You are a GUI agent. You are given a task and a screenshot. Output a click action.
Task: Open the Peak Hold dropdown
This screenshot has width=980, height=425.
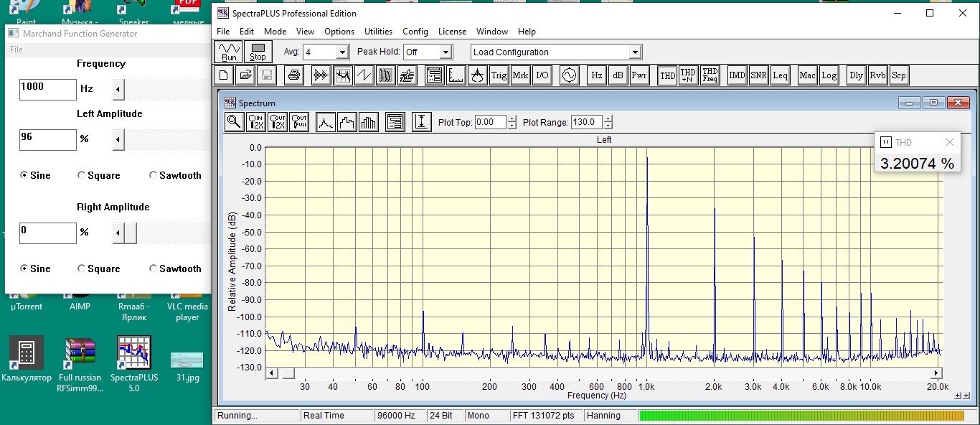[x=446, y=52]
